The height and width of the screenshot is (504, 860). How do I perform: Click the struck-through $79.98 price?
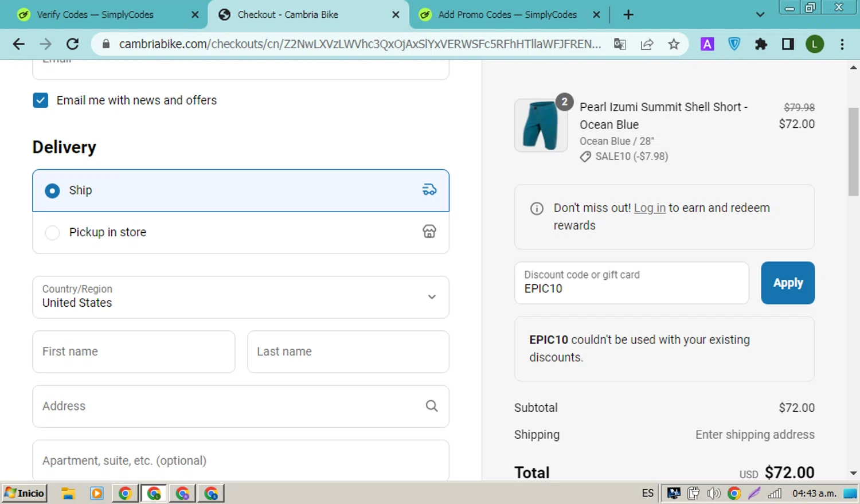pos(799,107)
